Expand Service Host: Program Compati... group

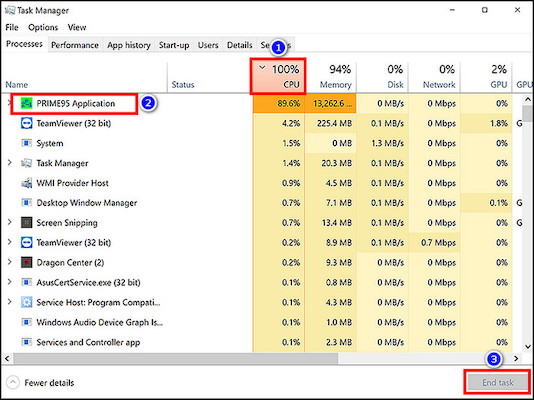(10, 302)
